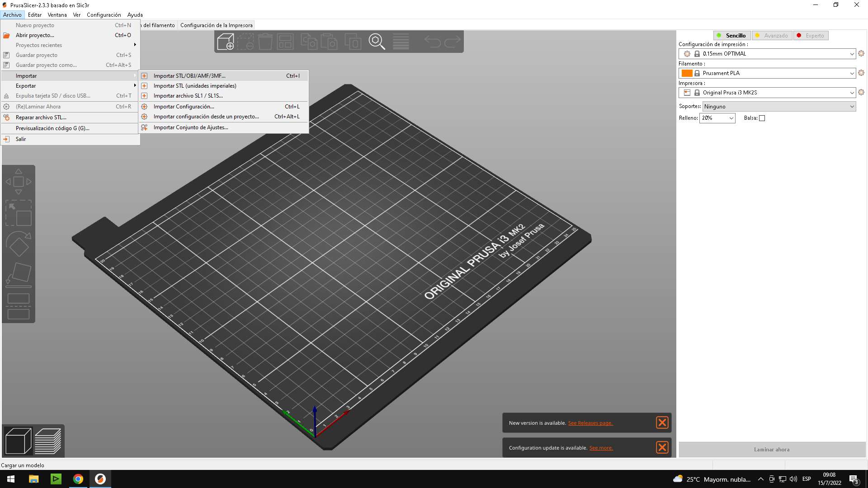Expand the Proyectos recientes submenu
Viewport: 868px width, 488px height.
(70, 45)
